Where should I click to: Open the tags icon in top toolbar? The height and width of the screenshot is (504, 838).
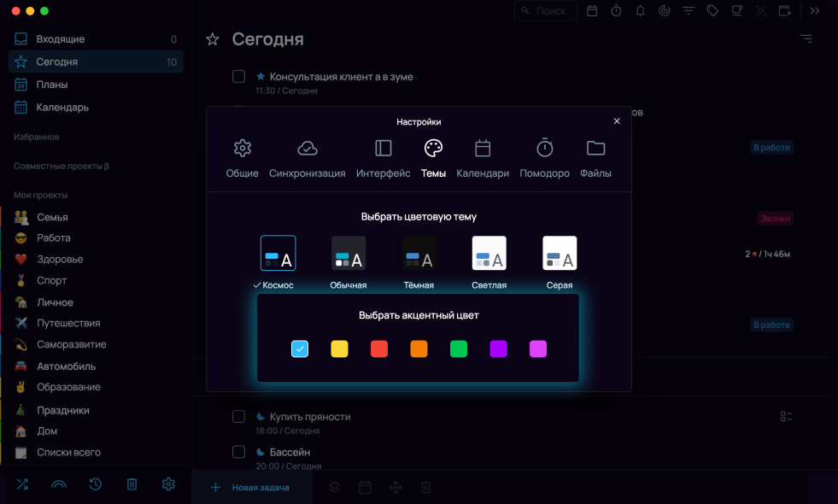click(x=712, y=11)
